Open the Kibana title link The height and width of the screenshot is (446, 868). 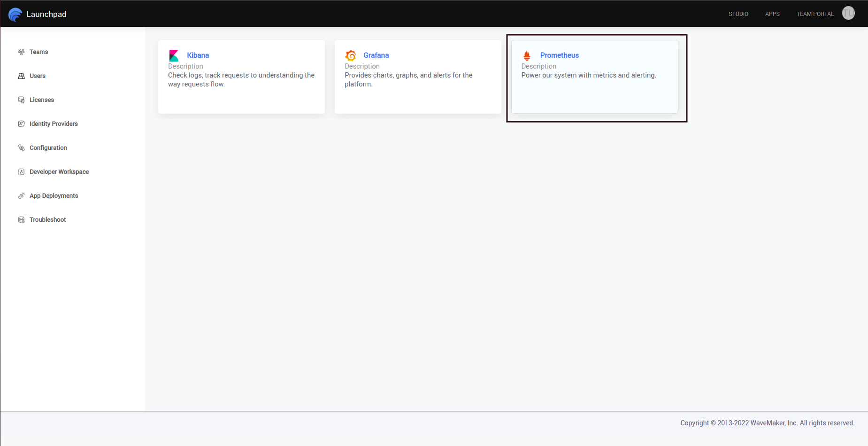click(x=198, y=55)
